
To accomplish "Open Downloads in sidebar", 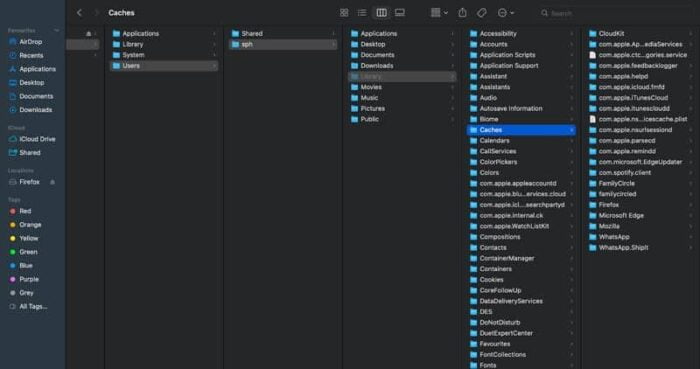I will tap(35, 110).
